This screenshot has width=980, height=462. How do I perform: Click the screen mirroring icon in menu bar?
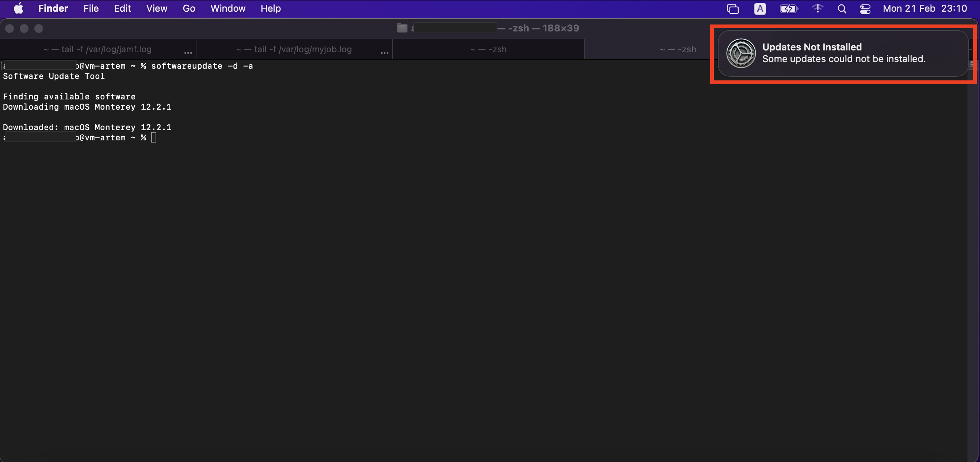[x=732, y=9]
